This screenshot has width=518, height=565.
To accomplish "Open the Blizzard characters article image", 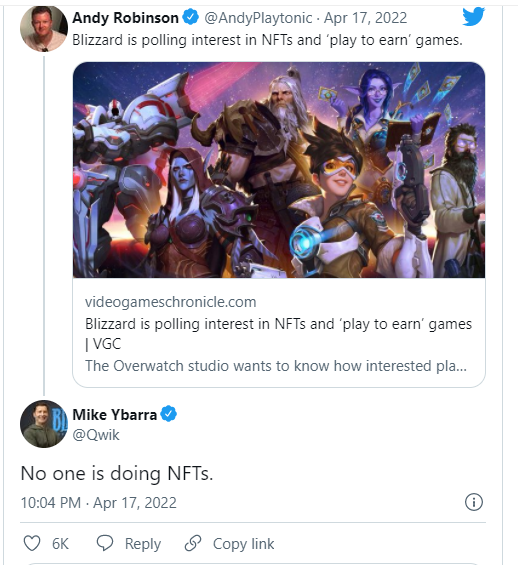I will point(279,170).
